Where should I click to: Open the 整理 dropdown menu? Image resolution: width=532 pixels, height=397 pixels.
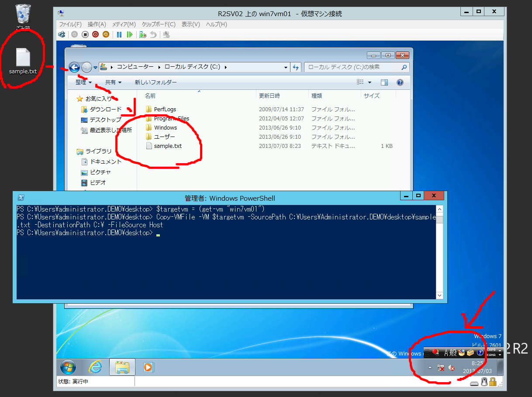pos(83,82)
